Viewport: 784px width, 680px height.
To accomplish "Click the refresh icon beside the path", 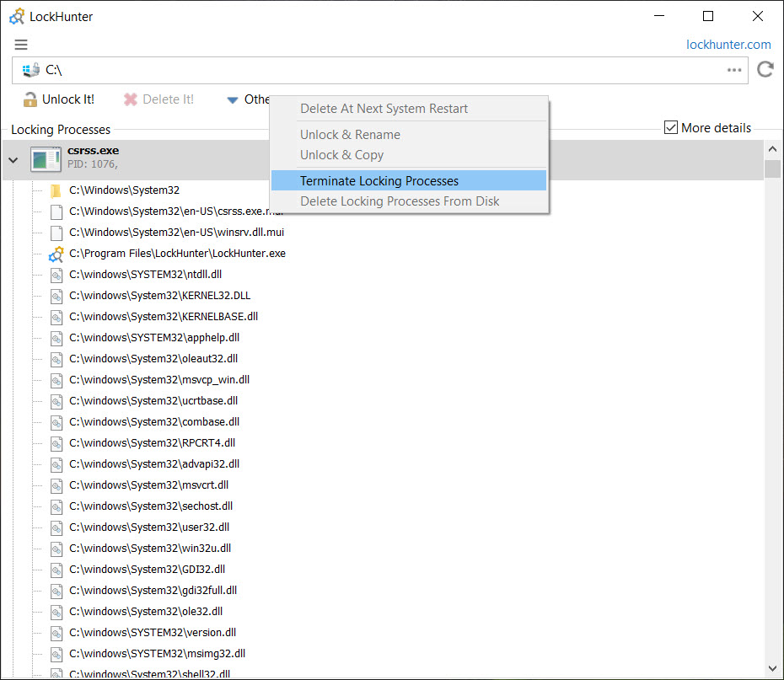I will click(x=765, y=69).
